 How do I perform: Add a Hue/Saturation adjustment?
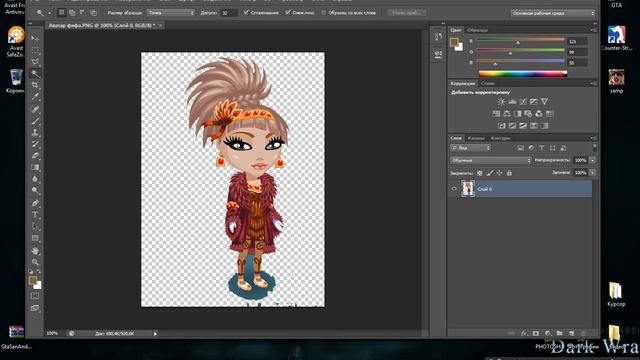pyautogui.click(x=496, y=114)
